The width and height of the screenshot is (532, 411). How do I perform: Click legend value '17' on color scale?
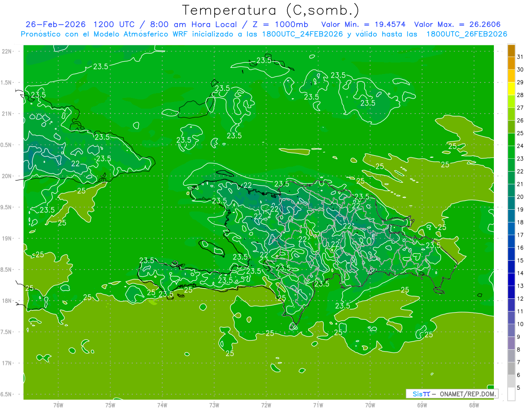click(520, 235)
